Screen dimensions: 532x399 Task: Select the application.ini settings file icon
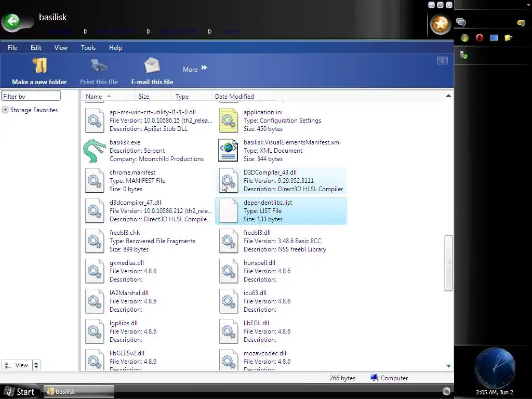pyautogui.click(x=229, y=121)
